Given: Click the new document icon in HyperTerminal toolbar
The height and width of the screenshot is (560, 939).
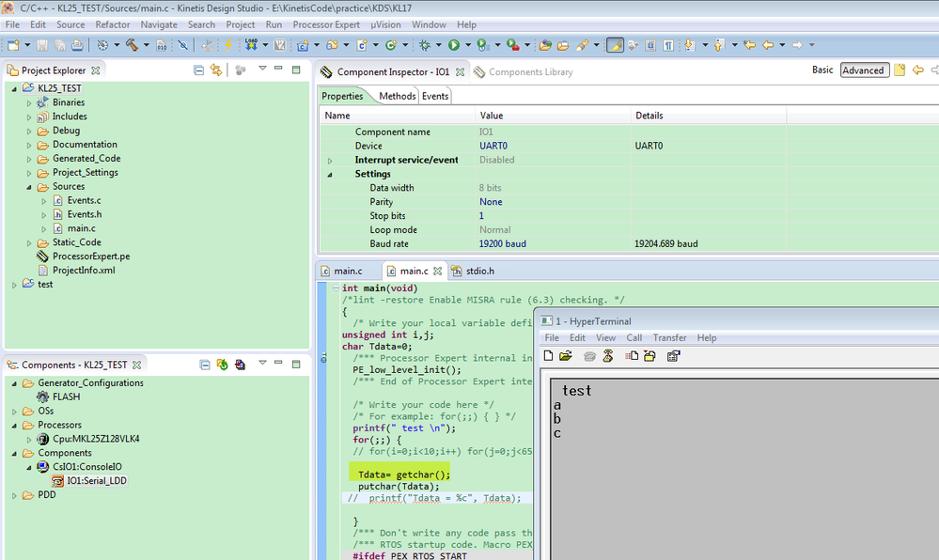Looking at the screenshot, I should (549, 356).
